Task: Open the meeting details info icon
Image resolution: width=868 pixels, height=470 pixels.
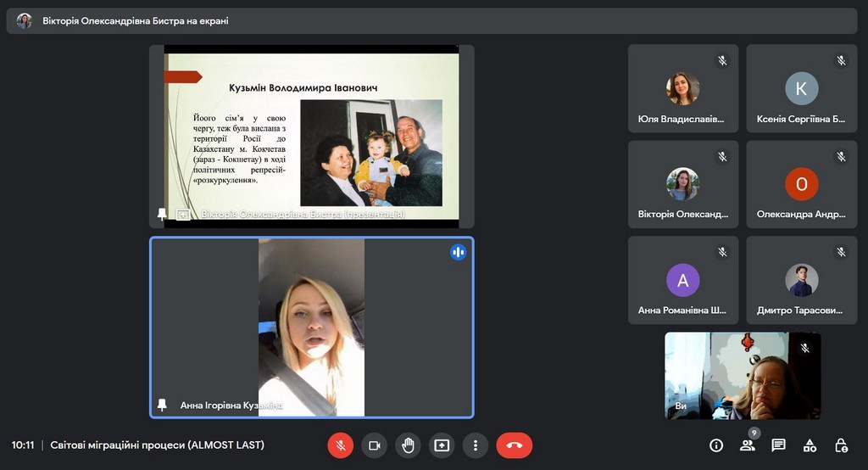Action: pyautogui.click(x=716, y=445)
